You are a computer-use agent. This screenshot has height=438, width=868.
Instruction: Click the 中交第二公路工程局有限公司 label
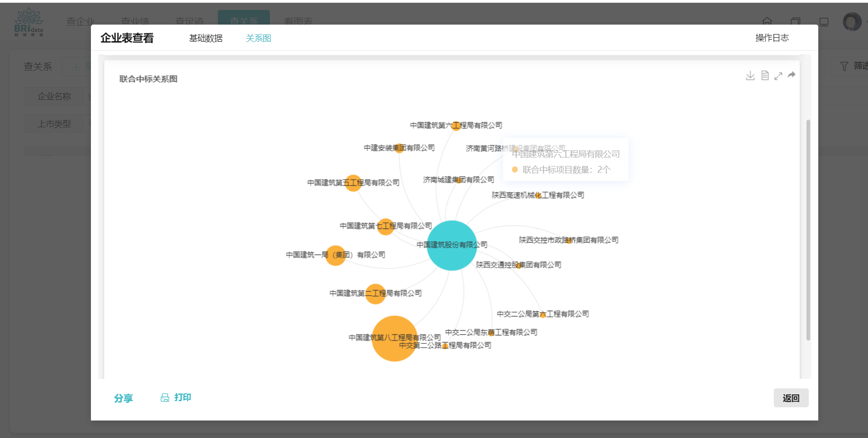coord(445,345)
